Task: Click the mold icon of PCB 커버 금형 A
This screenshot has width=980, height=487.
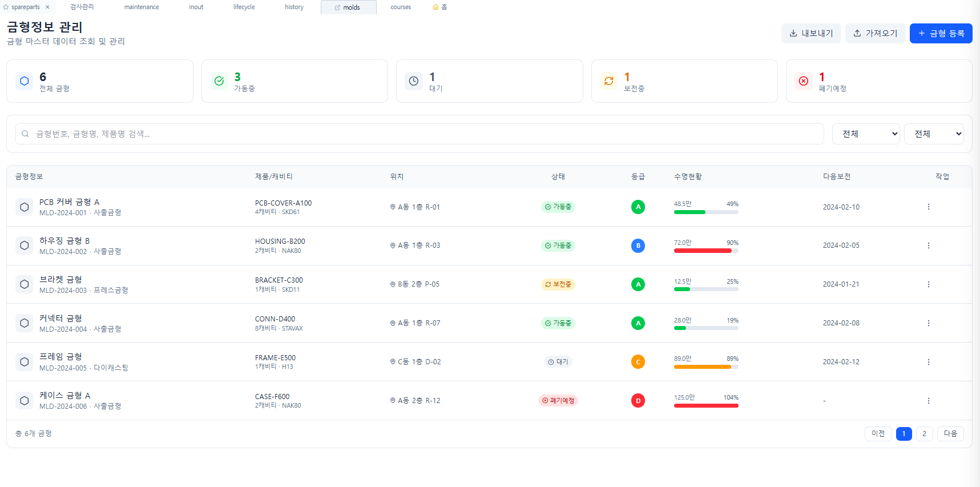Action: (x=24, y=207)
